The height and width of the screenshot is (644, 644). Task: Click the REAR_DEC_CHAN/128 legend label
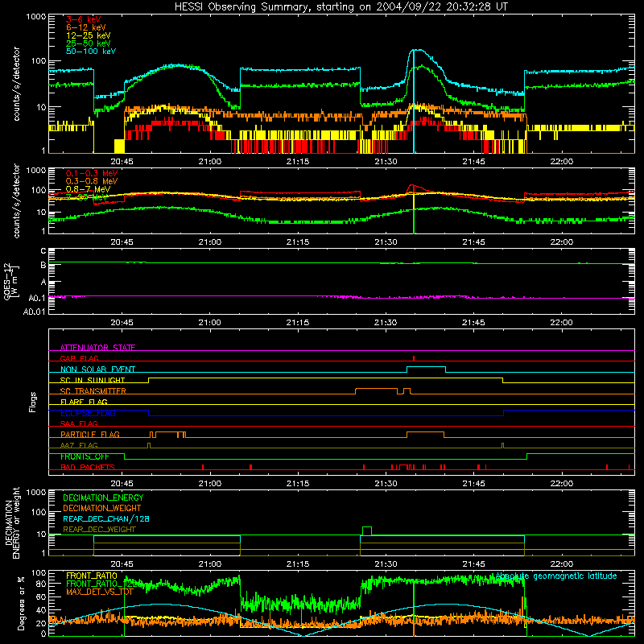tap(106, 519)
